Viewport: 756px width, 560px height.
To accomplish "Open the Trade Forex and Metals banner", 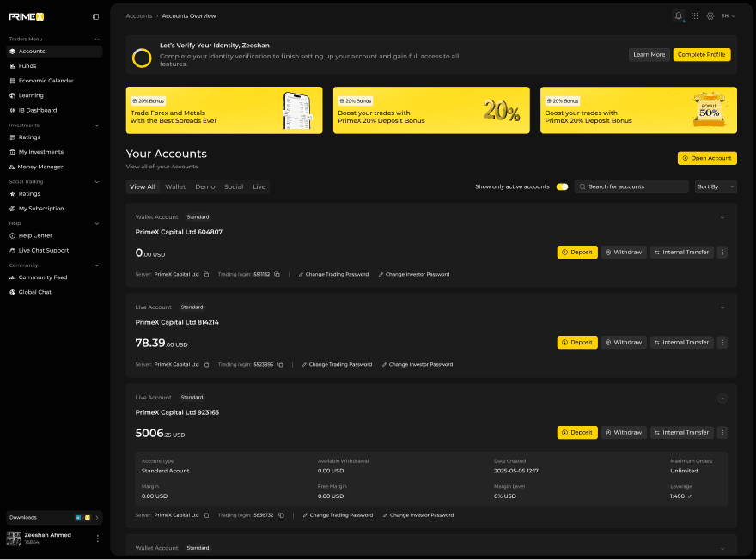I will pos(224,110).
